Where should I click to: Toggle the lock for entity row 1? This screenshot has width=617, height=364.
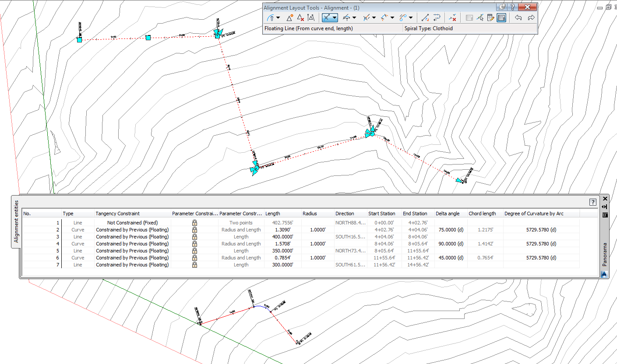tap(194, 223)
